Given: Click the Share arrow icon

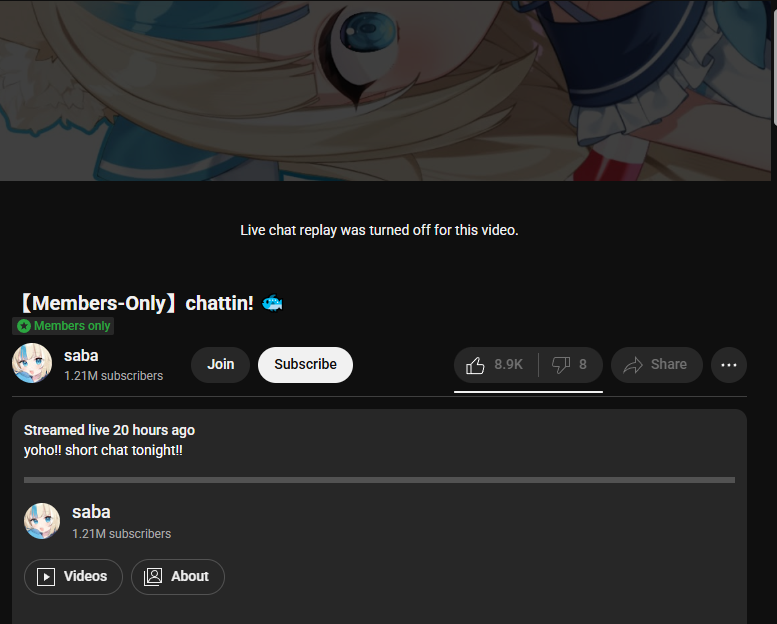Looking at the screenshot, I should pos(633,365).
